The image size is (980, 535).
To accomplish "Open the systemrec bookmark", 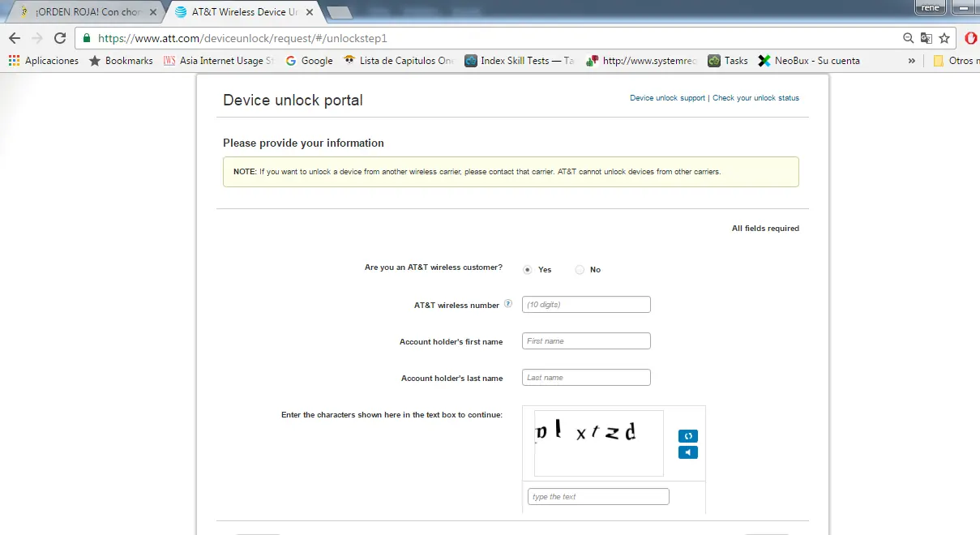I will click(642, 61).
